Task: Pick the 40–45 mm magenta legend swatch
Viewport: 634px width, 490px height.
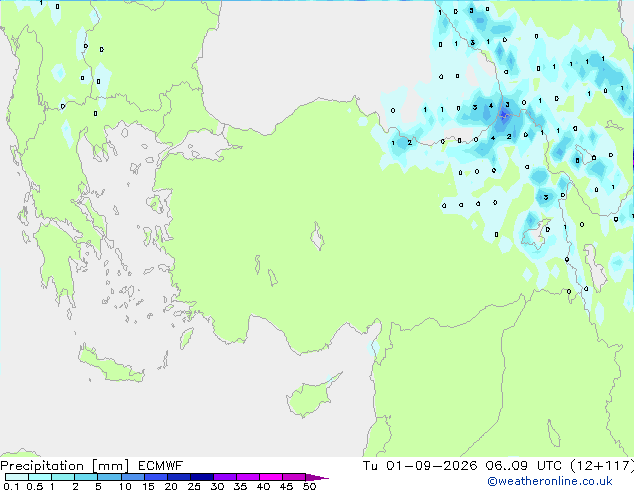Action: [x=271, y=477]
